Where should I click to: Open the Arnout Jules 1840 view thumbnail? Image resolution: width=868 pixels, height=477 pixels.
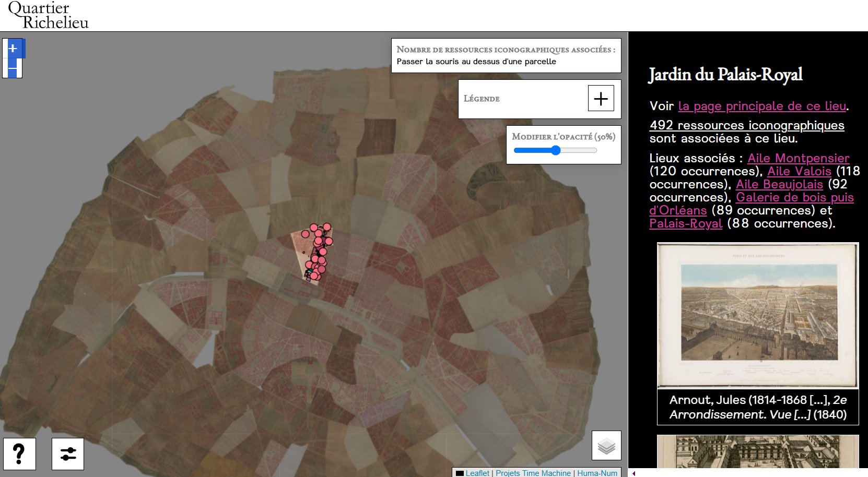pos(758,315)
